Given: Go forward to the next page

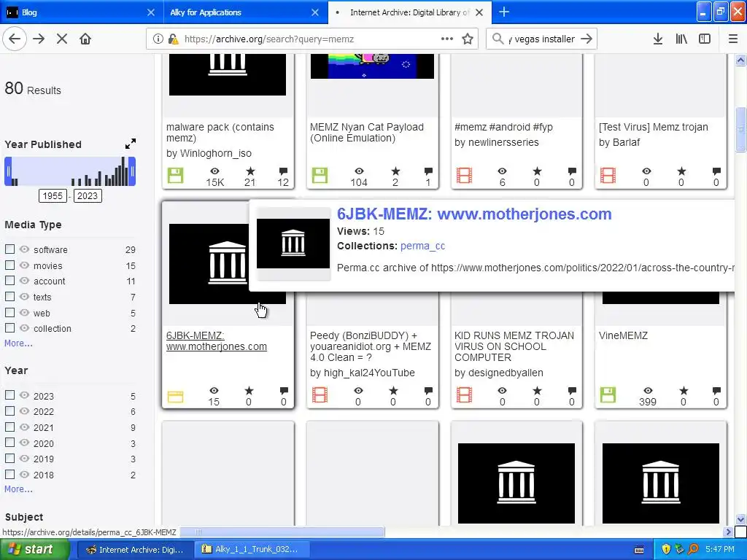Looking at the screenshot, I should coord(39,39).
